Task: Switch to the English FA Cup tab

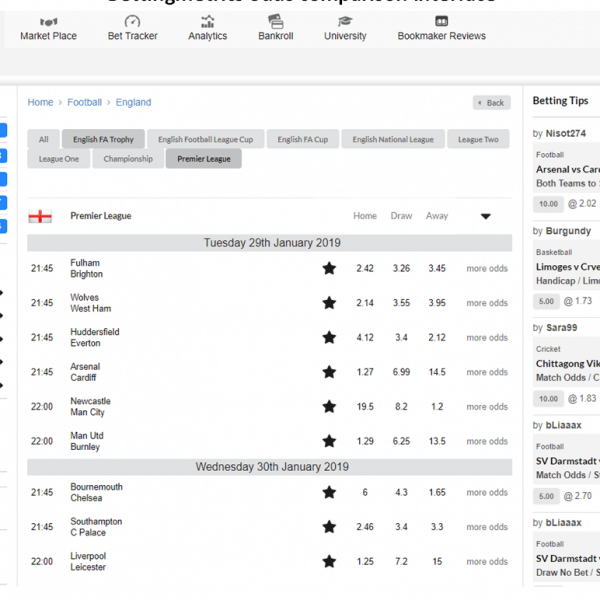Action: [x=303, y=139]
